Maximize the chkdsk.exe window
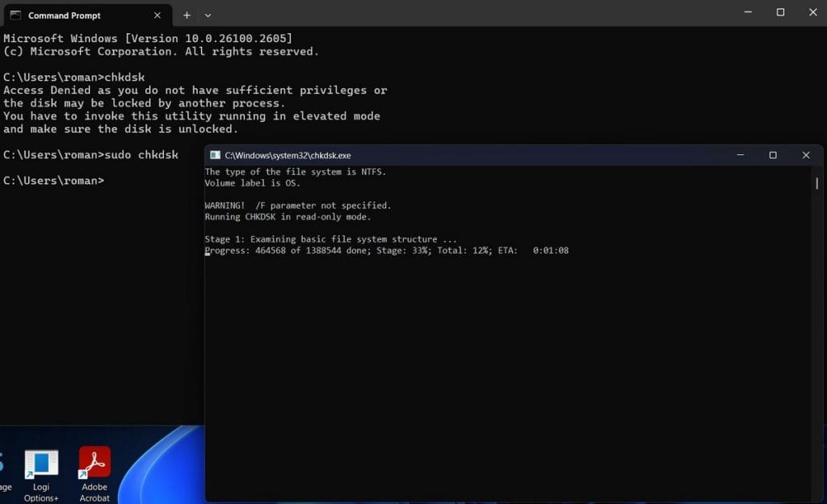Image resolution: width=827 pixels, height=504 pixels. pyautogui.click(x=773, y=155)
